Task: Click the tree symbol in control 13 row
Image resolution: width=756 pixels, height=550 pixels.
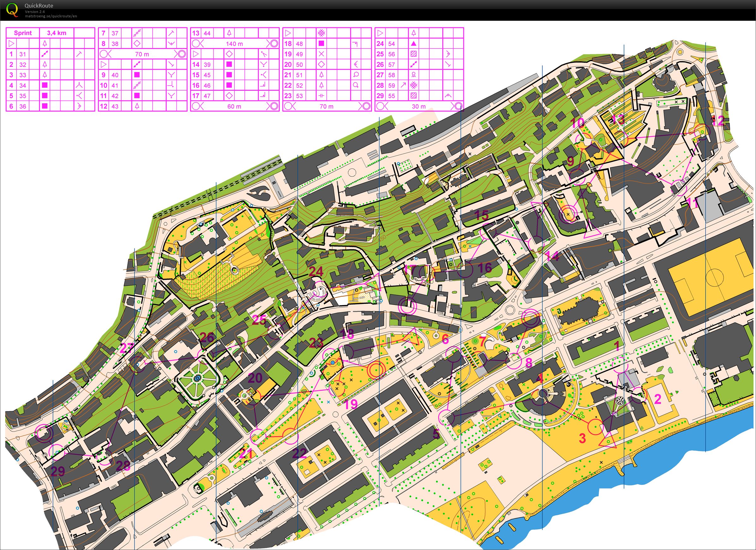Action: [229, 33]
